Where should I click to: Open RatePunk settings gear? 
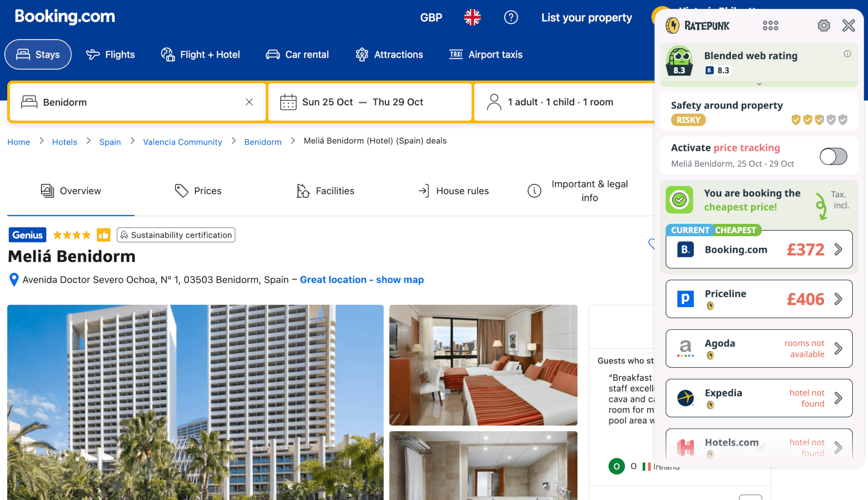coord(823,25)
